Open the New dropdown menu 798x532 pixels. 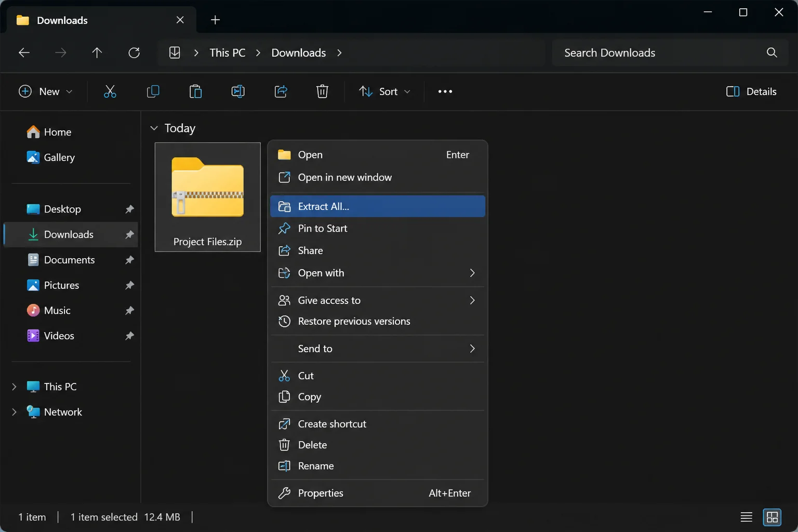point(46,91)
